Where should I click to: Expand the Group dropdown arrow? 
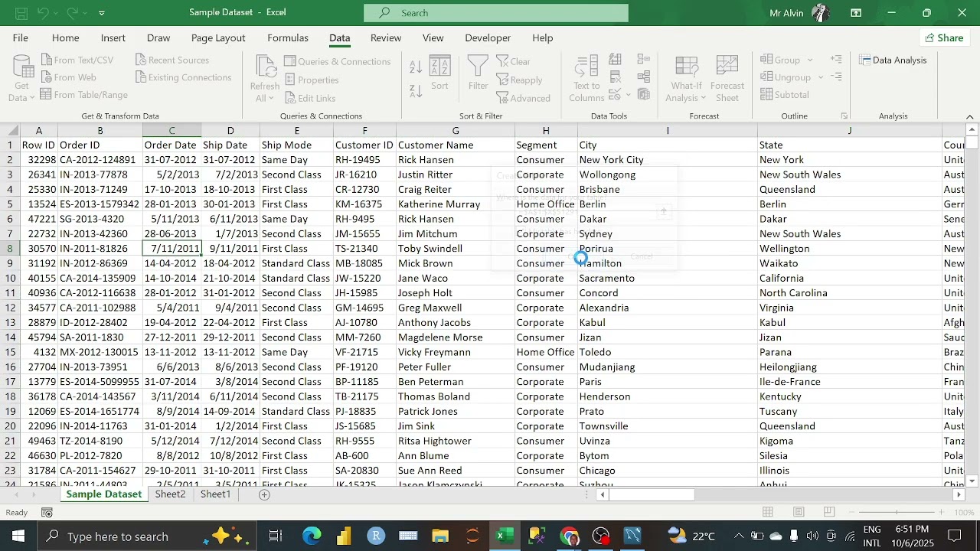coord(809,60)
